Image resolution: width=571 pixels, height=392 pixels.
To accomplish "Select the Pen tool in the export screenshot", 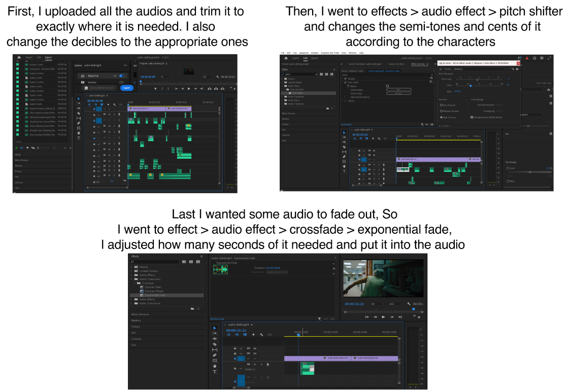I will point(79,123).
